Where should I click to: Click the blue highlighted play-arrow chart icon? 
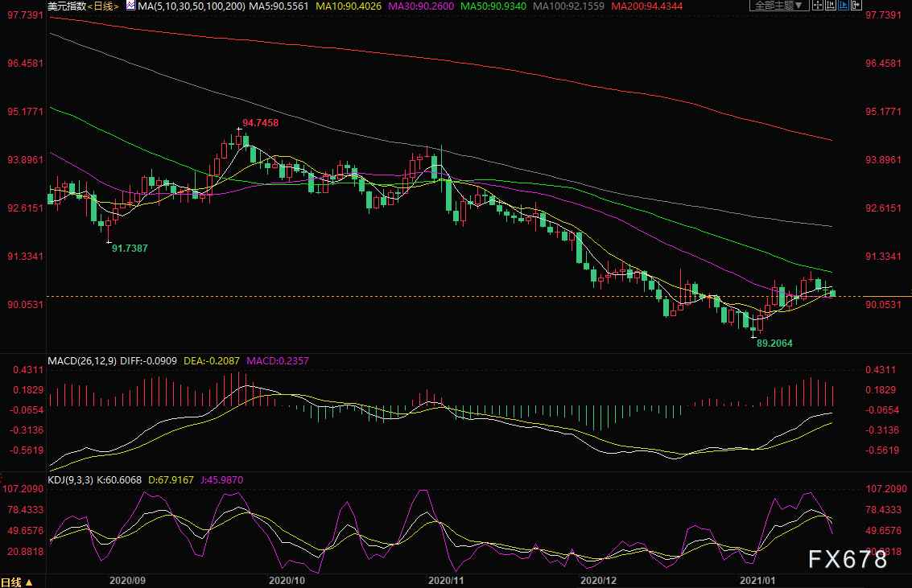point(844,5)
